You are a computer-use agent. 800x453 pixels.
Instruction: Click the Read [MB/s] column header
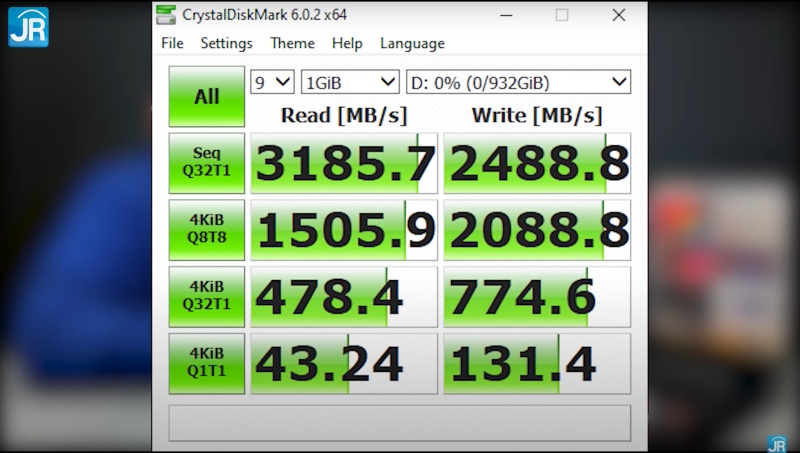[x=344, y=116]
